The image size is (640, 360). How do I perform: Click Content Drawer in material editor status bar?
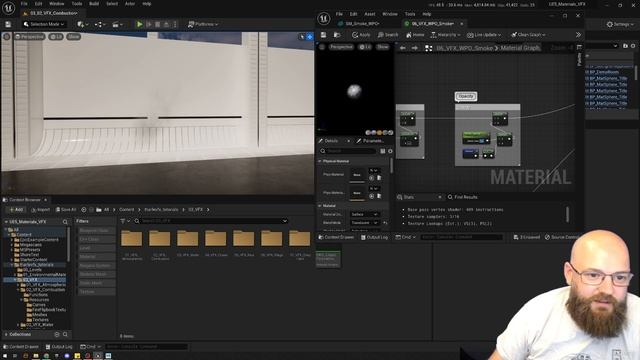click(x=336, y=237)
